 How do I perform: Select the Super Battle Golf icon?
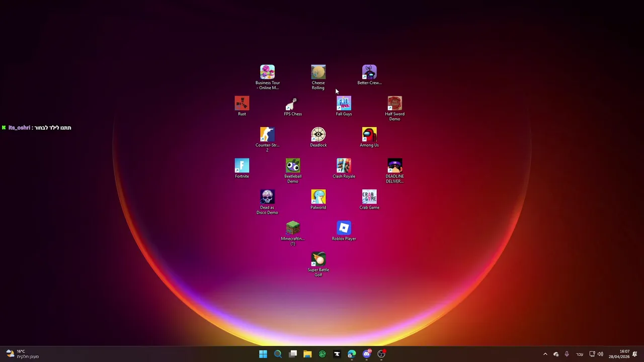[x=318, y=264]
